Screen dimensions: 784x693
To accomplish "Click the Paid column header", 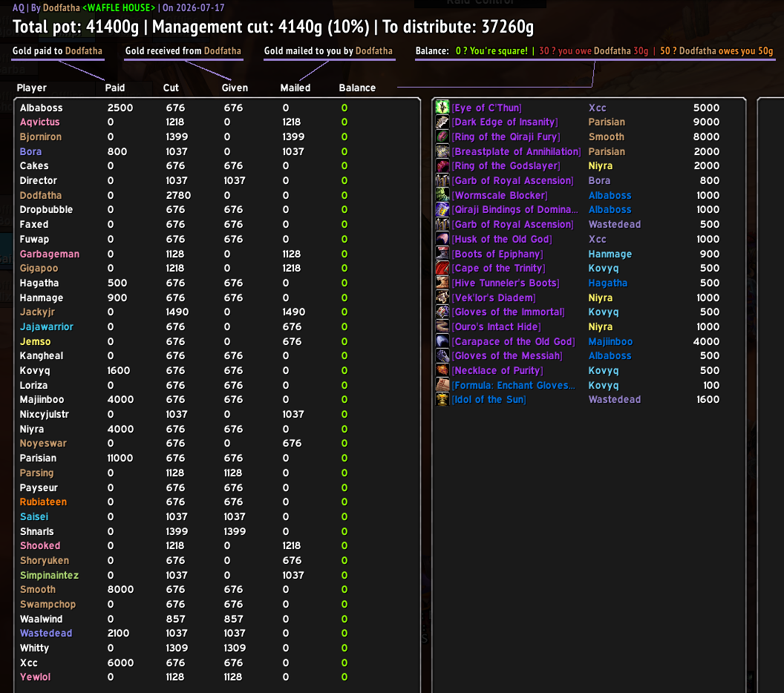I will point(115,88).
